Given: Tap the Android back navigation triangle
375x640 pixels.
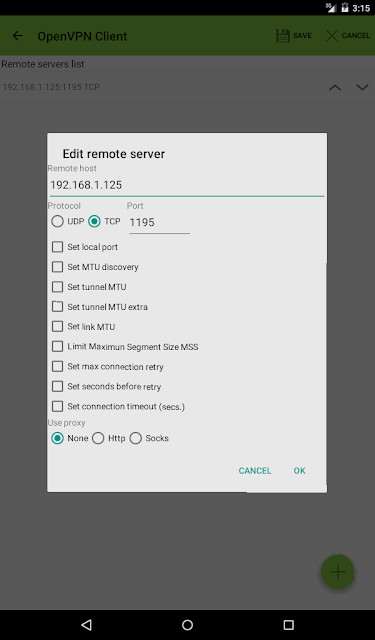Looking at the screenshot, I should pyautogui.click(x=86, y=624).
